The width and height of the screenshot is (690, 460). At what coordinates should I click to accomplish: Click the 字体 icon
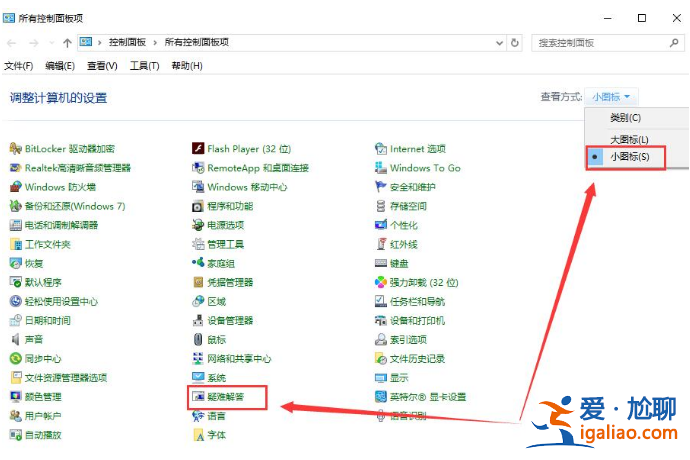click(x=198, y=435)
